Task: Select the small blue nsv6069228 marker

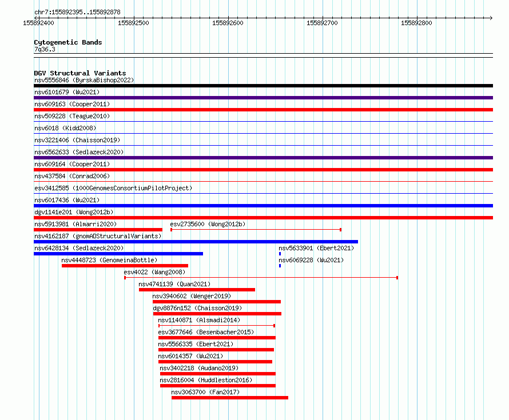Action: (x=280, y=266)
